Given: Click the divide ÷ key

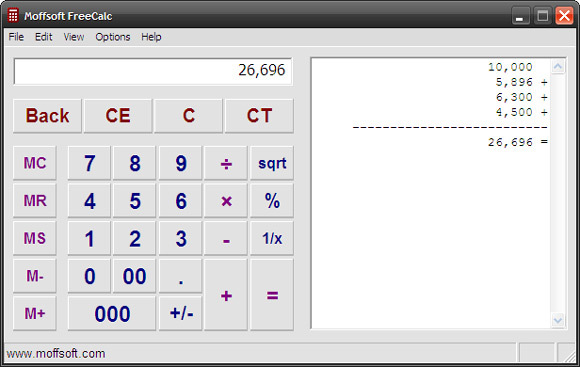Looking at the screenshot, I should pyautogui.click(x=226, y=163).
